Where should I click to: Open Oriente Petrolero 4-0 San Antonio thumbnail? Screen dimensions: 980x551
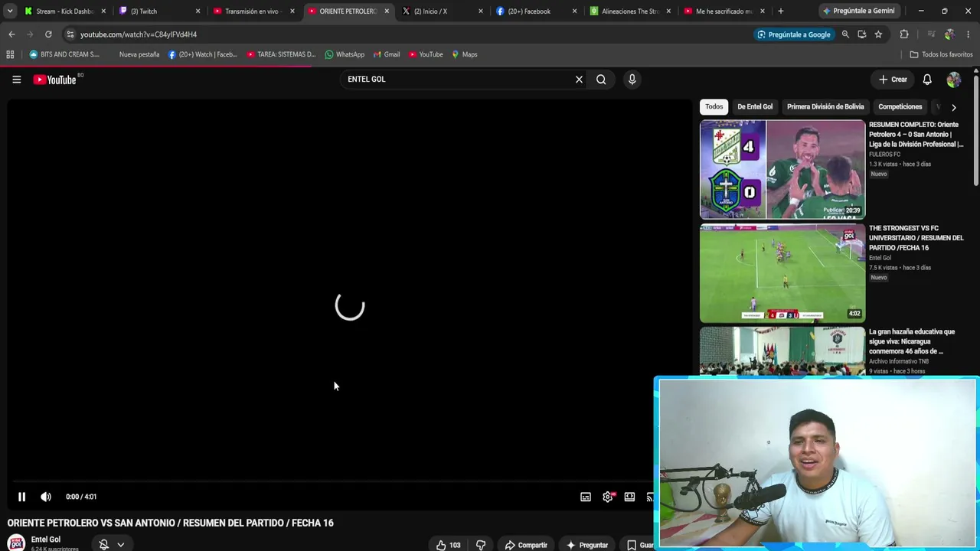tap(782, 169)
